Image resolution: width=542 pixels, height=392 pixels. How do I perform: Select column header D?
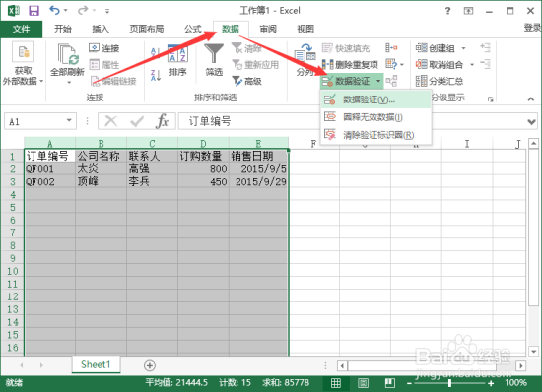[203, 143]
